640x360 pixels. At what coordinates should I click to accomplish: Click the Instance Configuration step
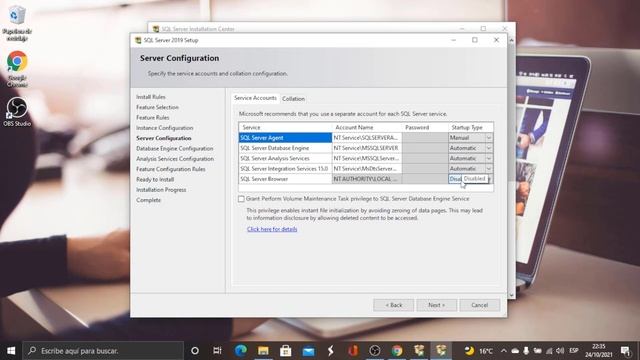(x=164, y=128)
